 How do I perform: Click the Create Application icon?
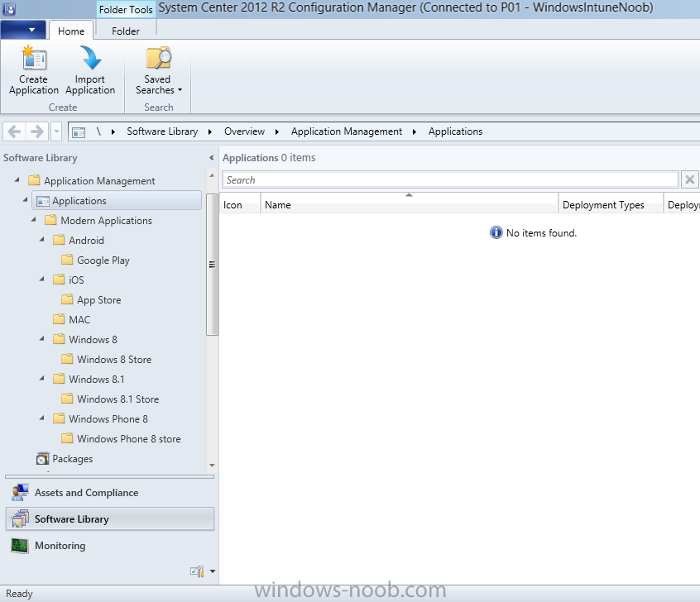tap(34, 57)
